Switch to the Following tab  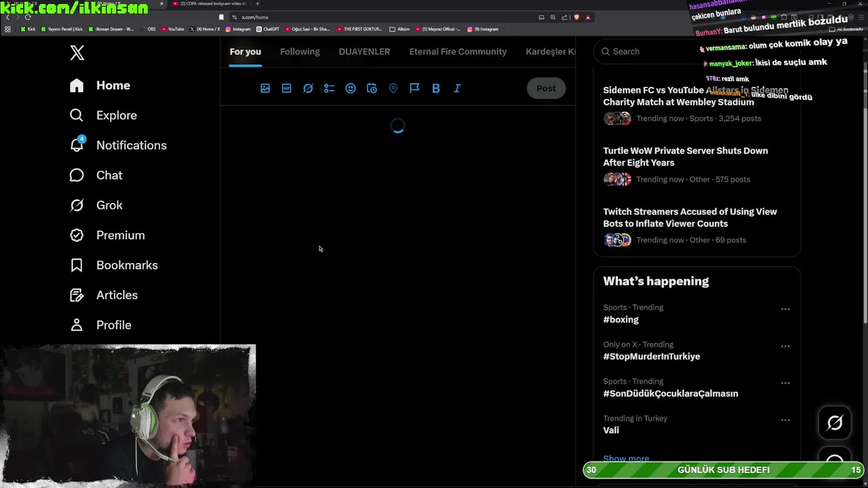300,52
